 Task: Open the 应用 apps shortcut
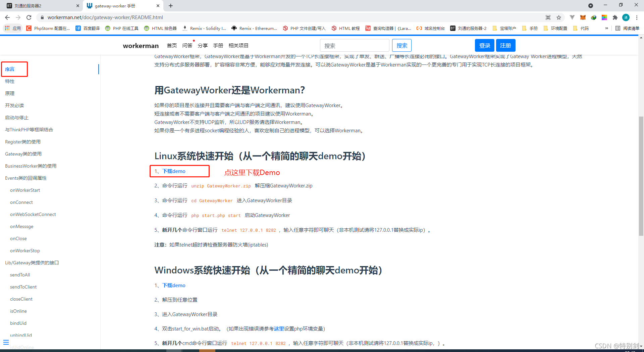pos(13,28)
